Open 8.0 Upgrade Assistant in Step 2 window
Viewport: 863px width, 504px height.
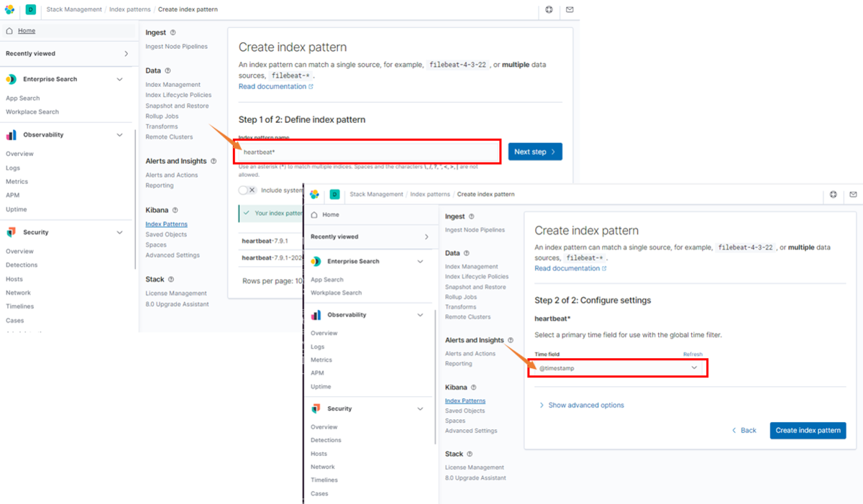tap(475, 477)
